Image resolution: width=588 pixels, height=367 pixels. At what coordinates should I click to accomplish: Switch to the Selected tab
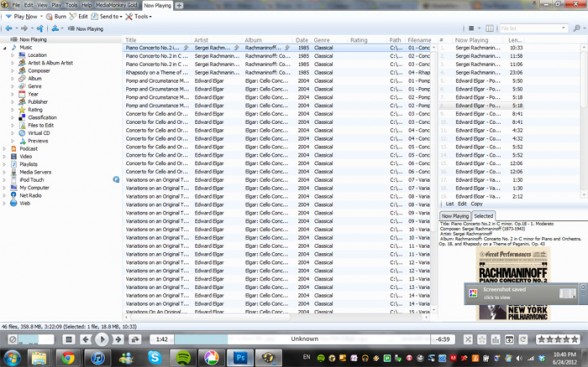pos(483,216)
